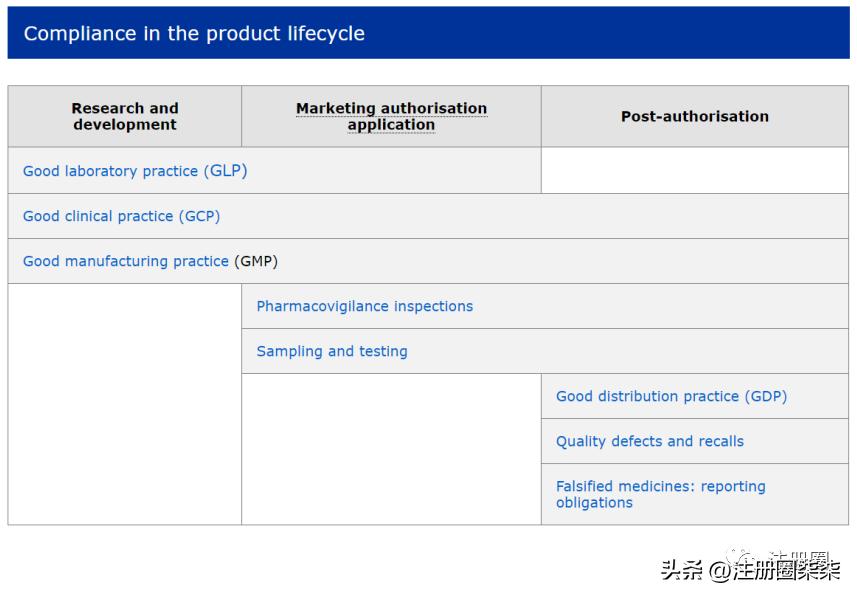Click the empty cell right of the GLP row
Viewport: 857px width, 598px height.
tap(695, 170)
